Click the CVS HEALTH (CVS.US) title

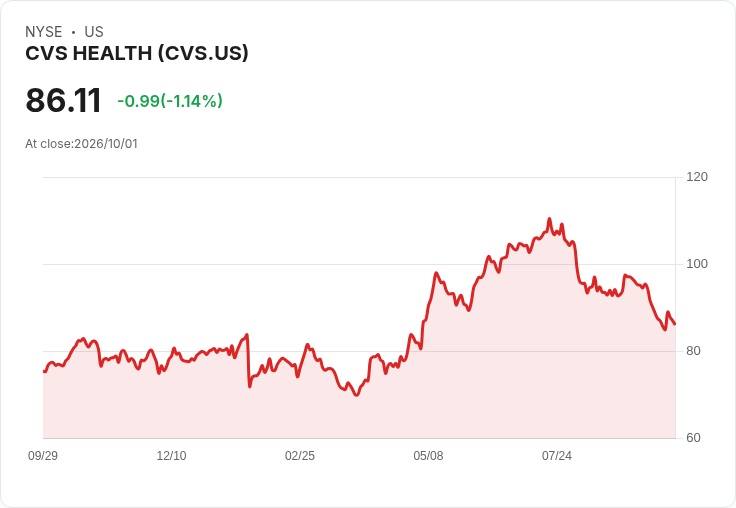tap(137, 54)
